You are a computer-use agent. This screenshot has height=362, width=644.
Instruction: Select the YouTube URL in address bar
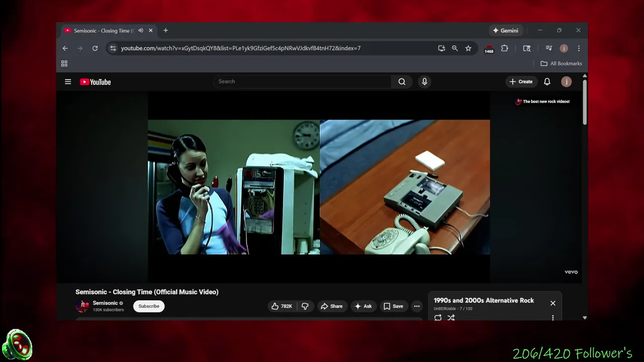pos(240,48)
